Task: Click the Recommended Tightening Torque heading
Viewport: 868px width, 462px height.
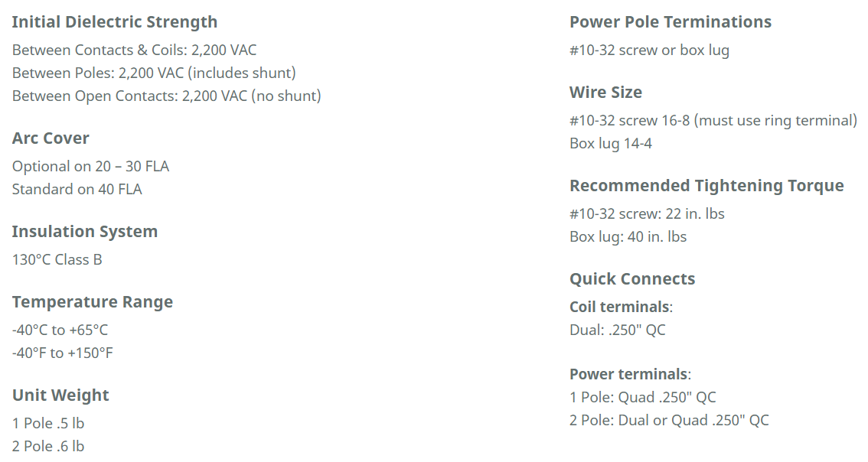Action: (x=706, y=186)
